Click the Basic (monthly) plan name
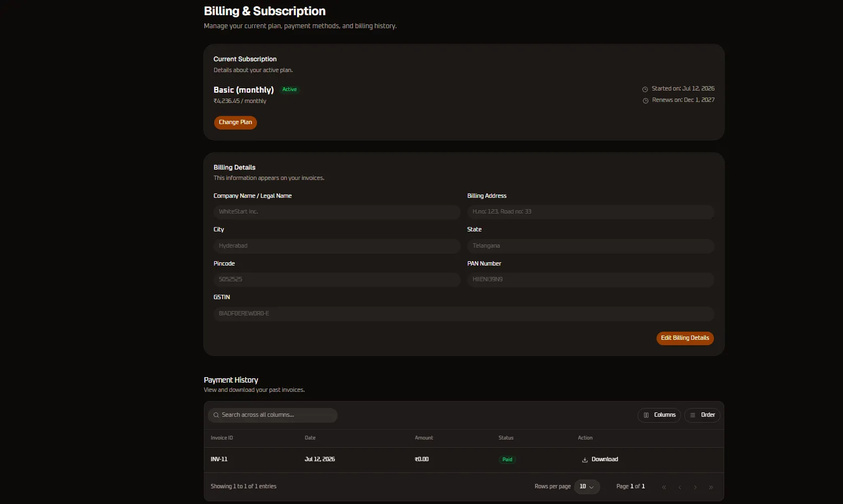Viewport: 843px width, 504px height. point(243,90)
